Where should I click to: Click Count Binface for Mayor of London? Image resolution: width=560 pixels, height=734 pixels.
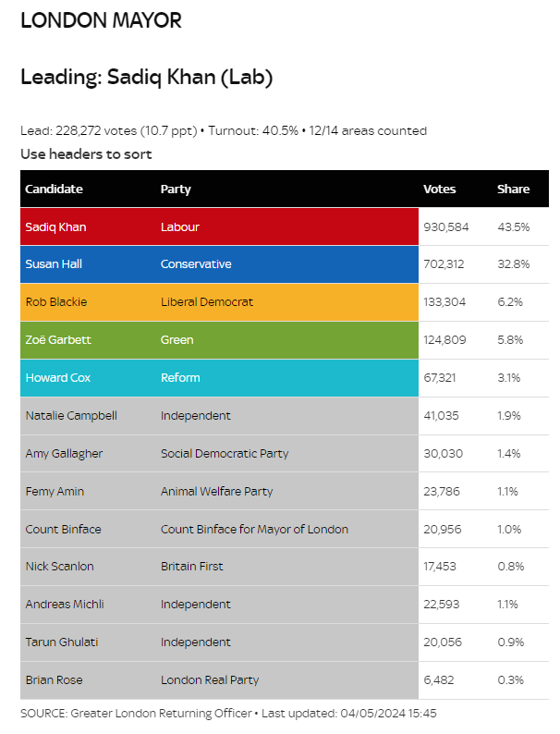(254, 530)
